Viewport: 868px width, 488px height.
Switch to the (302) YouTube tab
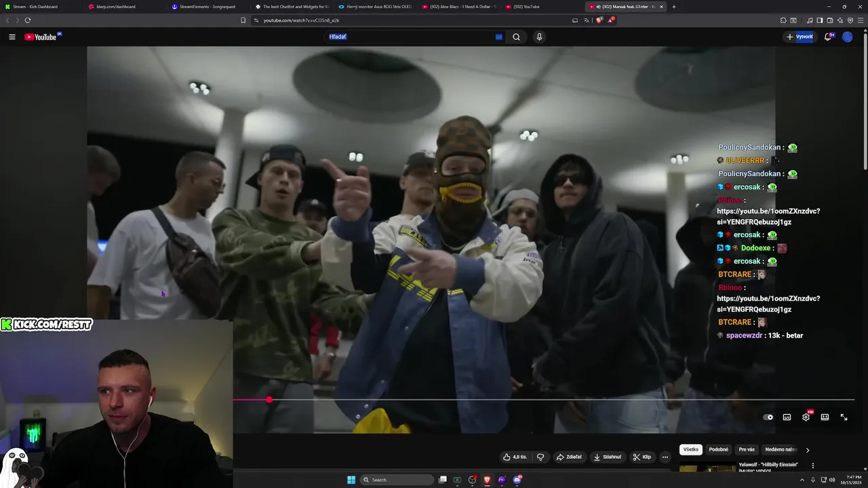[542, 7]
